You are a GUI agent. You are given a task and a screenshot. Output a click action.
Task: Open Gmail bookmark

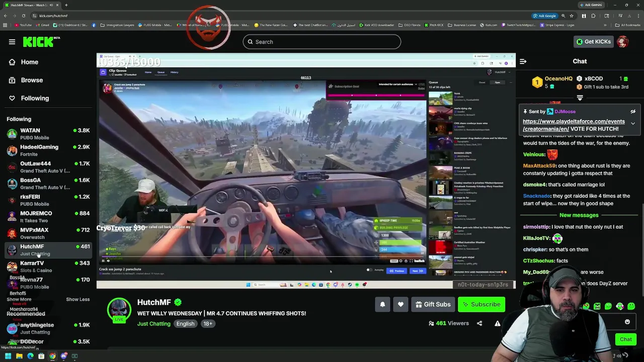coord(42,25)
